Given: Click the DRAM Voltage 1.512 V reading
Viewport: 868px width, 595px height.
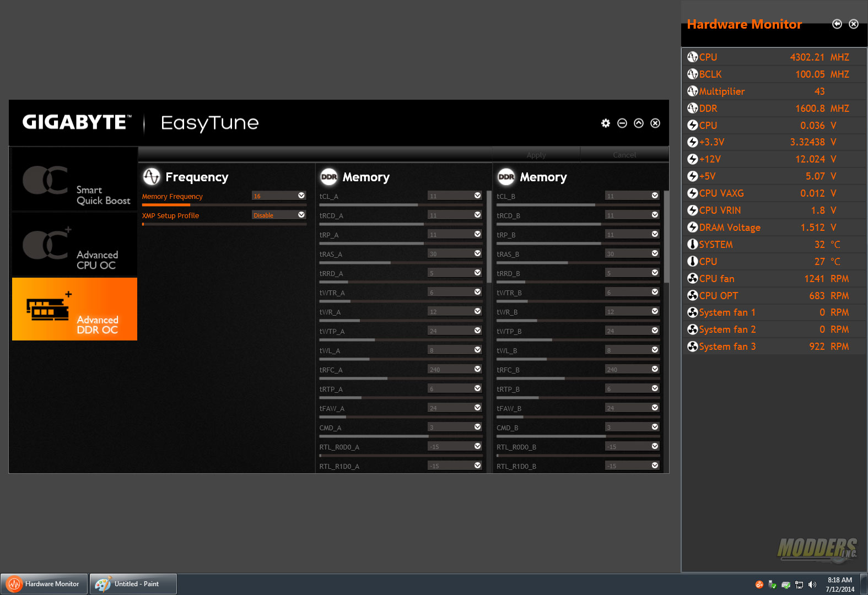Looking at the screenshot, I should [818, 228].
